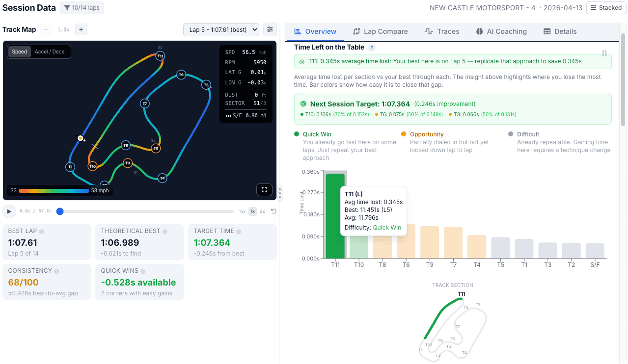Reset the replay with the restart icon
This screenshot has width=628, height=364.
click(x=274, y=211)
